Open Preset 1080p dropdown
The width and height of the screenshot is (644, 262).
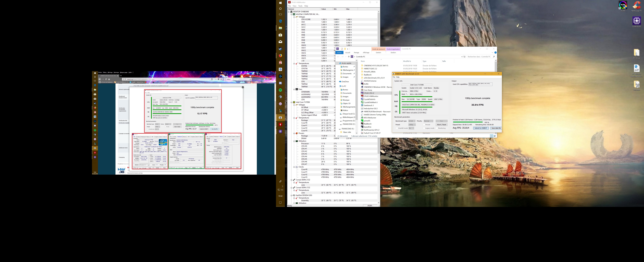[x=412, y=125]
